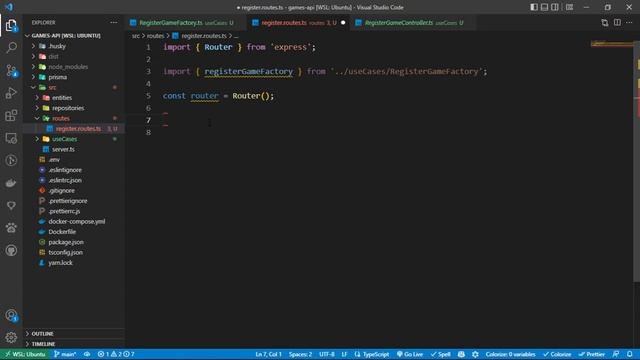Toggle Spell checker in status bar
This screenshot has width=640, height=360.
(441, 354)
